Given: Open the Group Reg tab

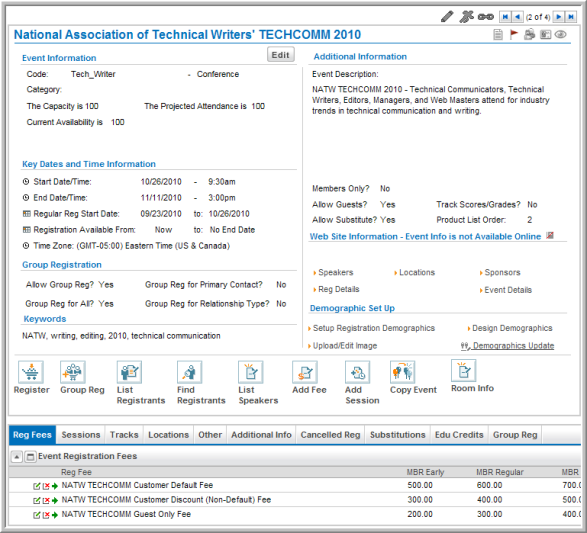Looking at the screenshot, I should pyautogui.click(x=515, y=435).
